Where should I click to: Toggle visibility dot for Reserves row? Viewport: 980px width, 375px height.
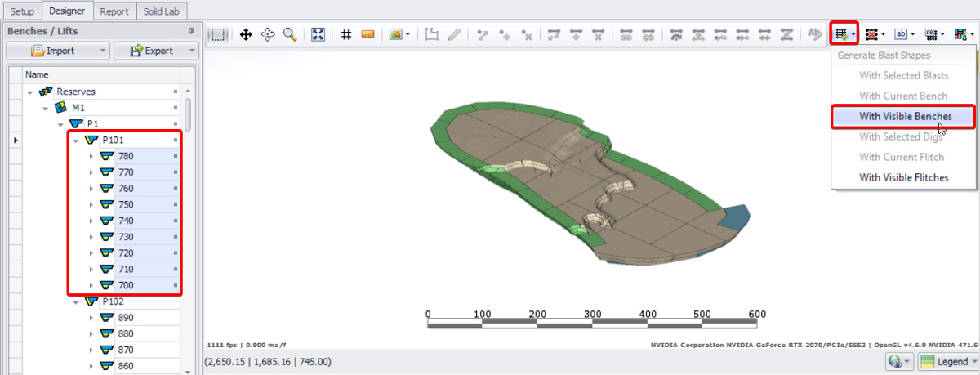[175, 92]
